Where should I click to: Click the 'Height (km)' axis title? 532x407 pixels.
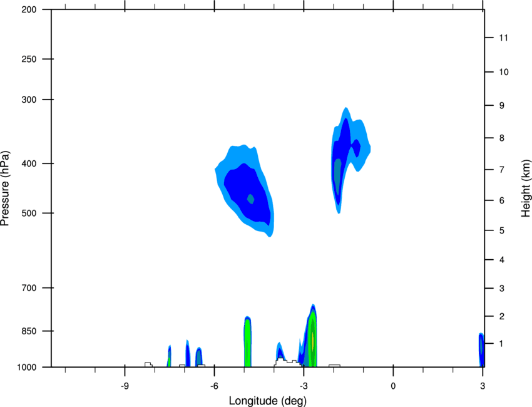526,188
